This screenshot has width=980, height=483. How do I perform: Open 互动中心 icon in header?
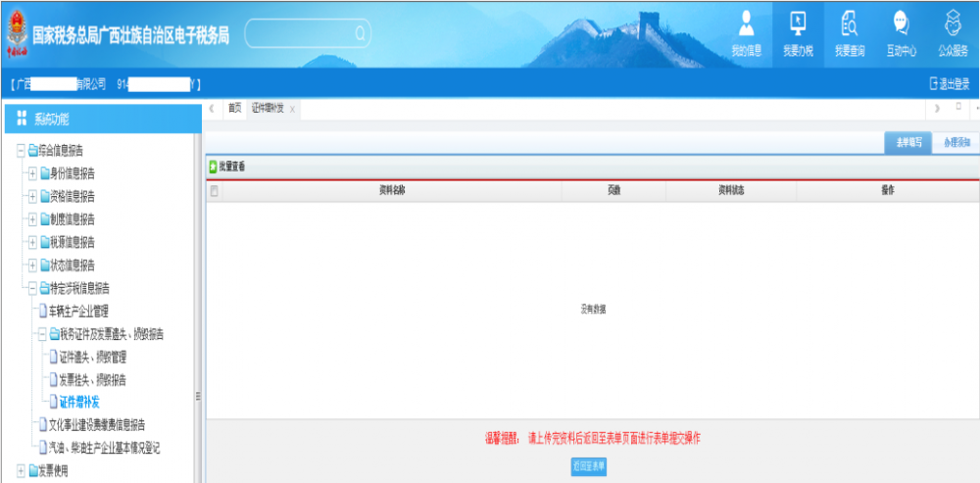click(x=901, y=33)
